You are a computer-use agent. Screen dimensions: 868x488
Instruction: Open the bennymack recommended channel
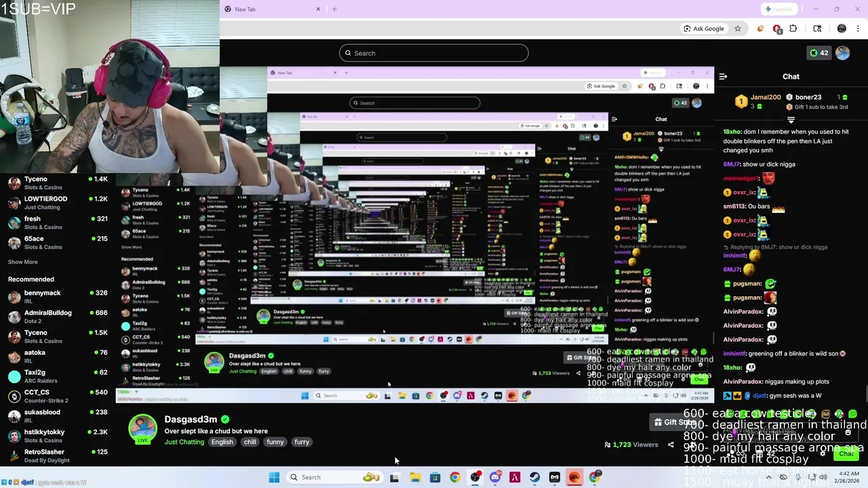point(57,296)
